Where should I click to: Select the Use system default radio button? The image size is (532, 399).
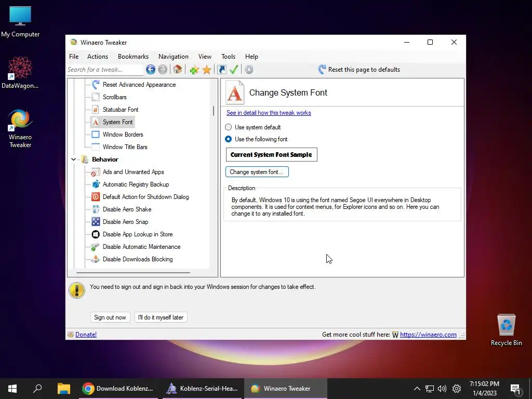coord(229,127)
